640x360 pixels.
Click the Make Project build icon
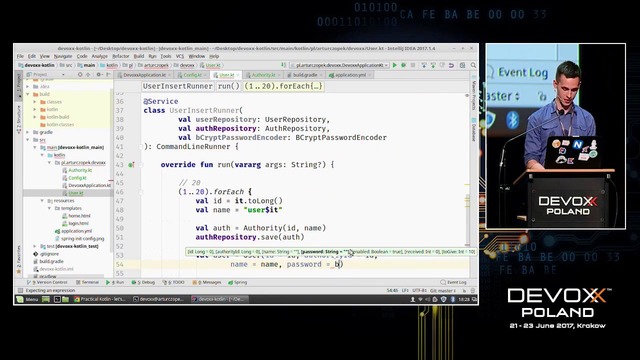tap(284, 65)
